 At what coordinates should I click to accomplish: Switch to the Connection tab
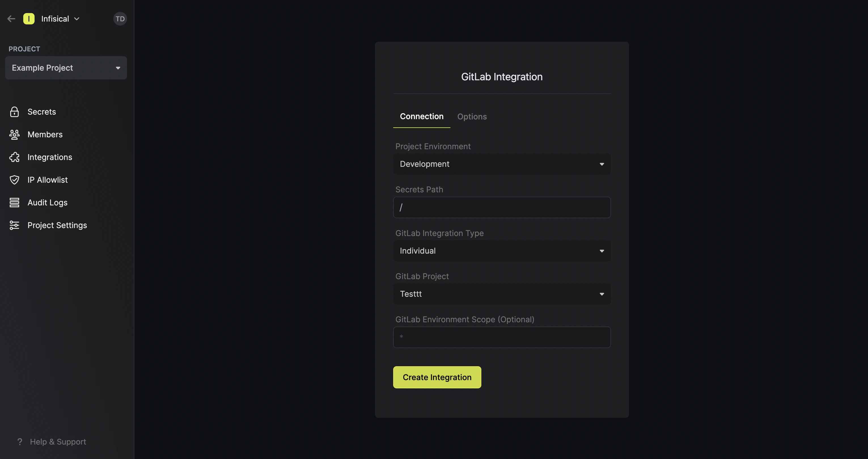tap(422, 116)
